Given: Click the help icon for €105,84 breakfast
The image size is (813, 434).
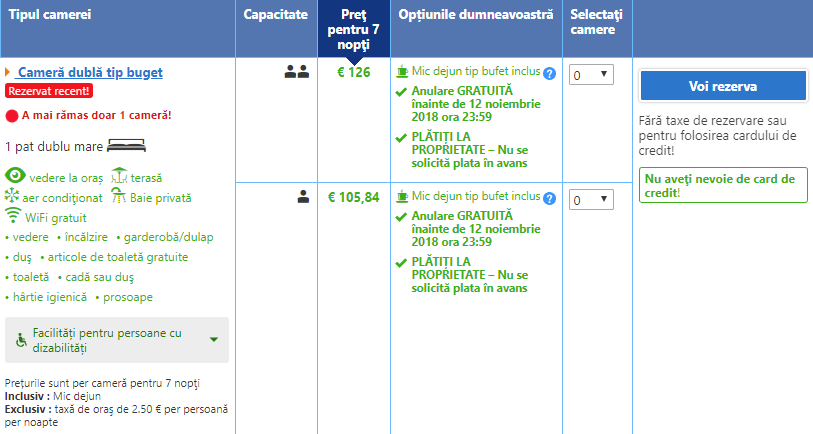Looking at the screenshot, I should (549, 197).
